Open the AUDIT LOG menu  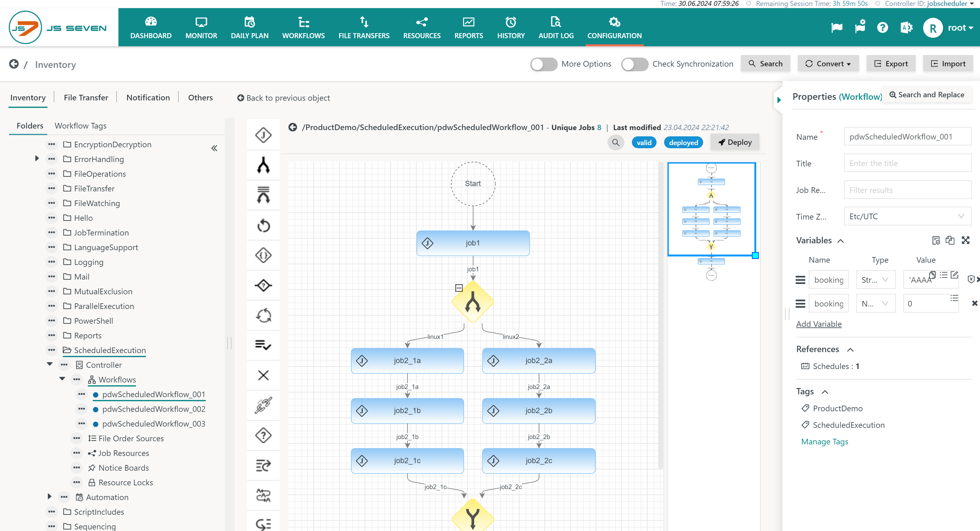point(556,28)
